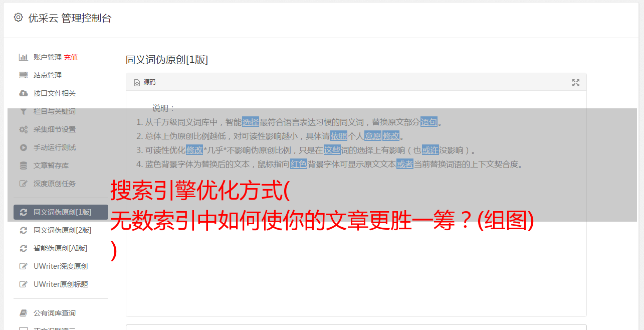
Task: Click the server icon beside 站点管理
Action: point(23,75)
